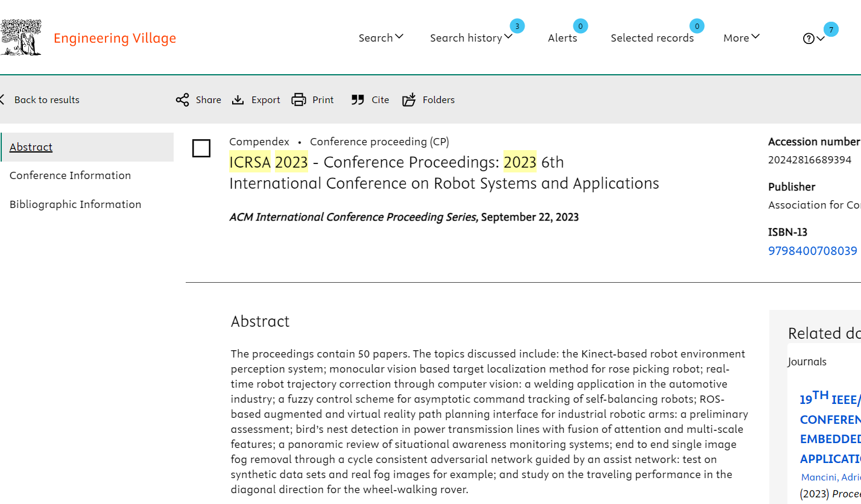
Task: Click the Conference proceeding (CP) label
Action: click(380, 142)
